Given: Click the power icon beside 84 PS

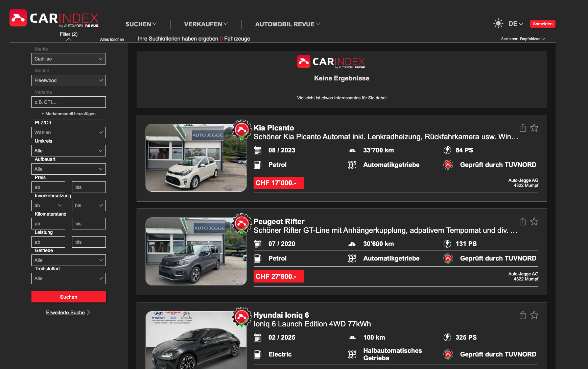Looking at the screenshot, I should point(447,150).
